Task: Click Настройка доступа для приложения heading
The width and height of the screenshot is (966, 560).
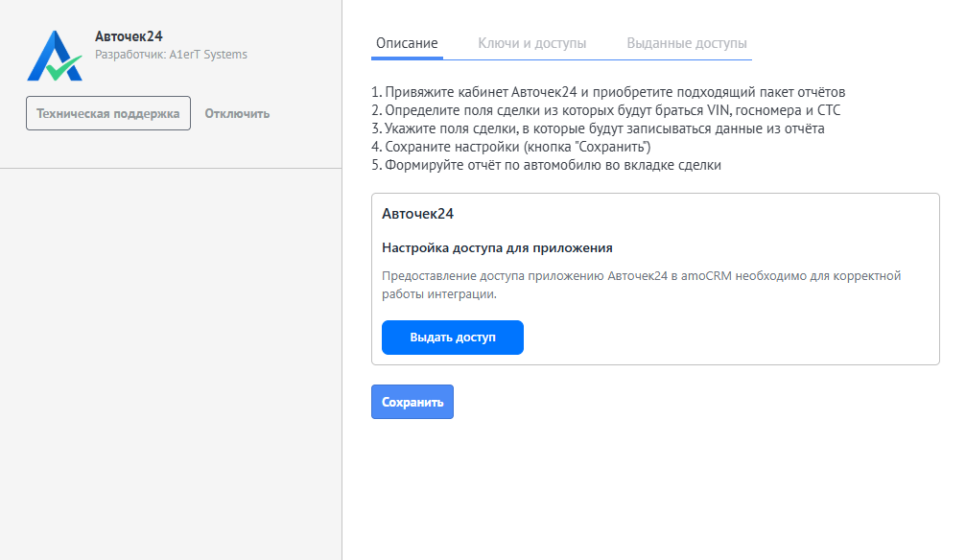Action: tap(497, 248)
